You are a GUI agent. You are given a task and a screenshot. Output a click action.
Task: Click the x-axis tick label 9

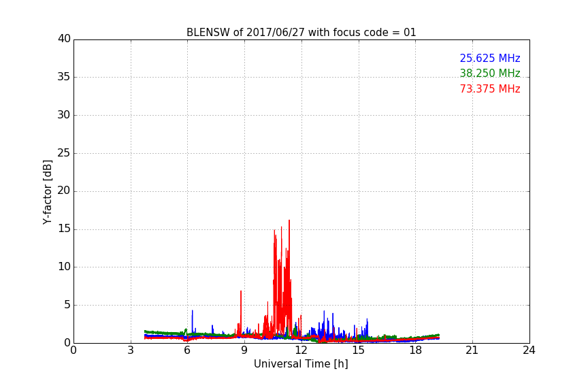click(x=244, y=350)
